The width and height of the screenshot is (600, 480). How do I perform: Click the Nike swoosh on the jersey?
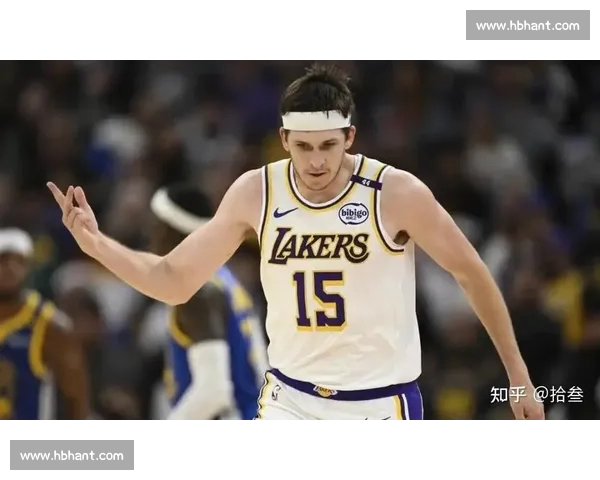coord(285,212)
